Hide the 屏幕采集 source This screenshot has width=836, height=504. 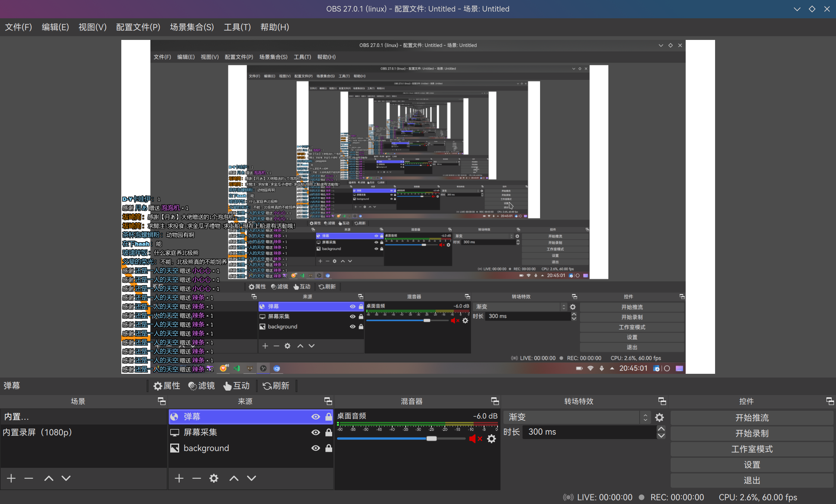316,432
